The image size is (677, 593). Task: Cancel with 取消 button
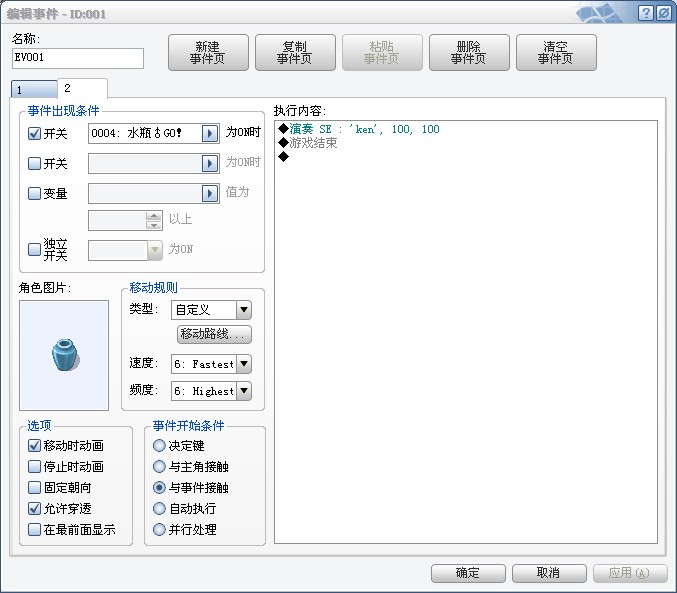tap(549, 573)
